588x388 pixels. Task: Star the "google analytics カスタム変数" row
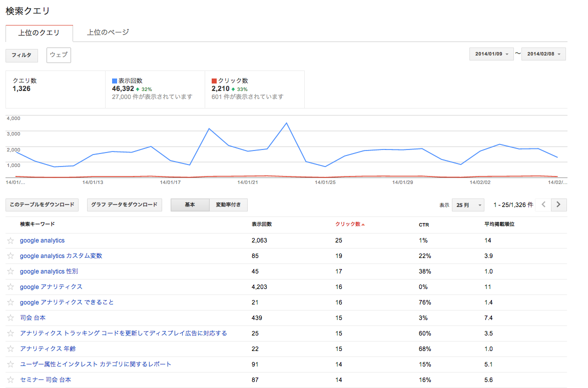pyautogui.click(x=11, y=256)
